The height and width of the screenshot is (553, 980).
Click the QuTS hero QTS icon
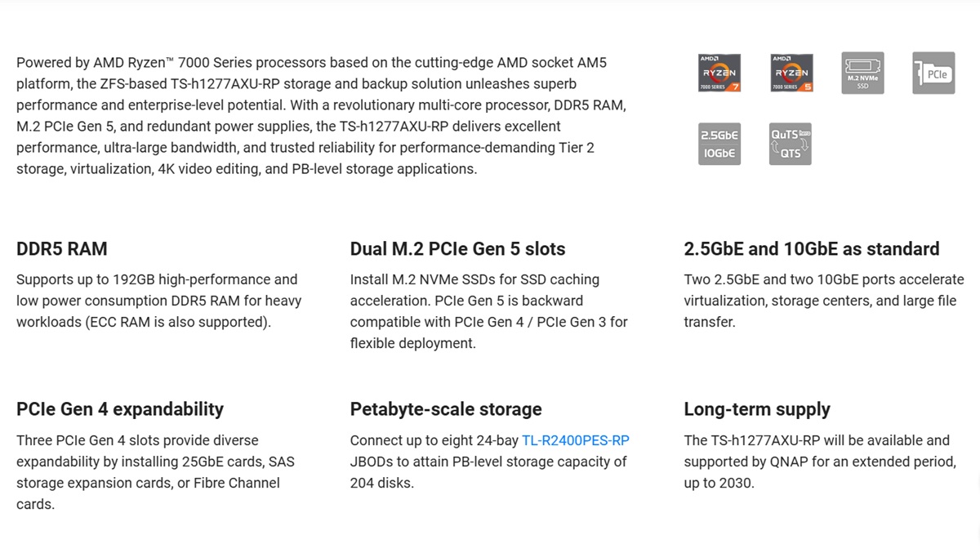click(791, 145)
